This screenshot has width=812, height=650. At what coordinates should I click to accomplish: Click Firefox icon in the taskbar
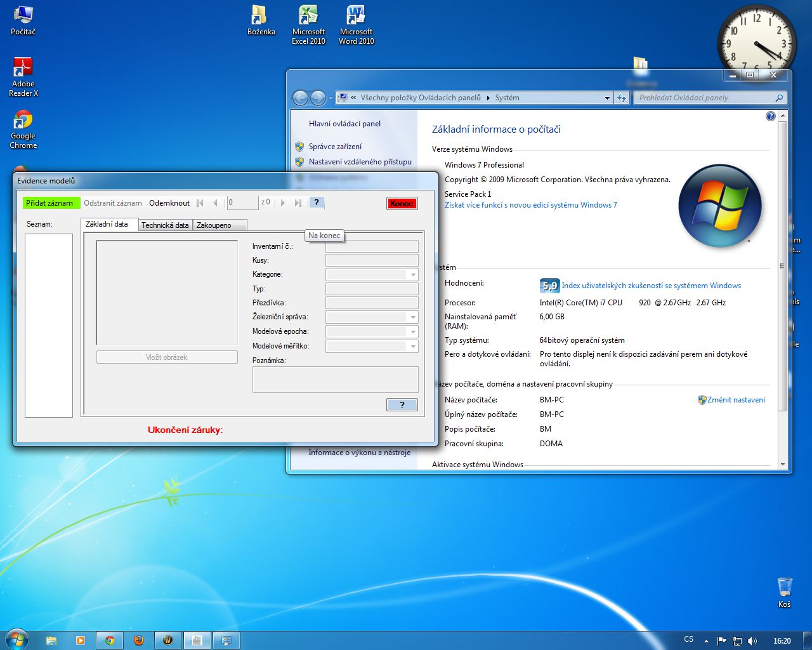[x=138, y=640]
